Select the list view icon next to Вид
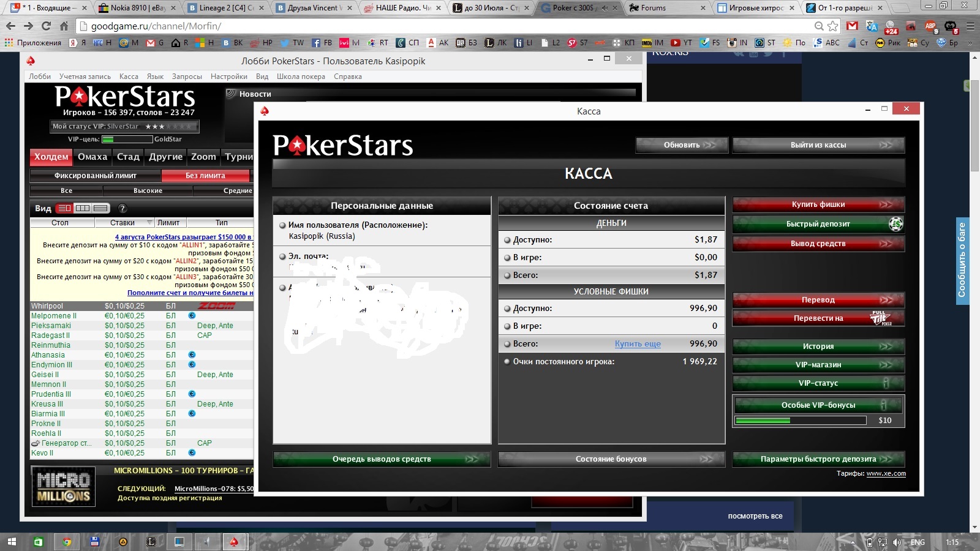The image size is (980, 551). (64, 208)
